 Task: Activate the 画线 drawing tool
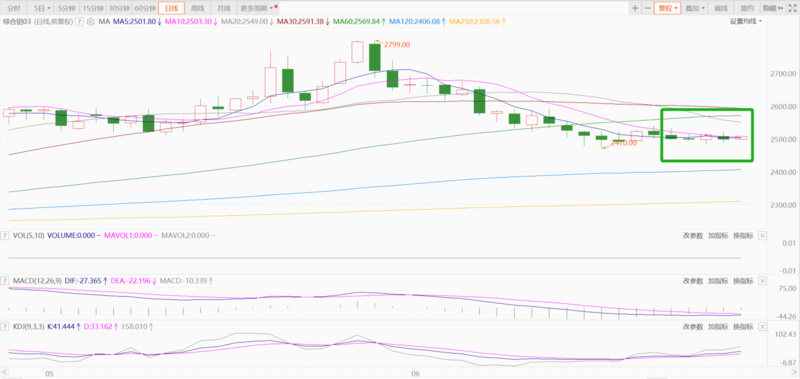[x=721, y=8]
